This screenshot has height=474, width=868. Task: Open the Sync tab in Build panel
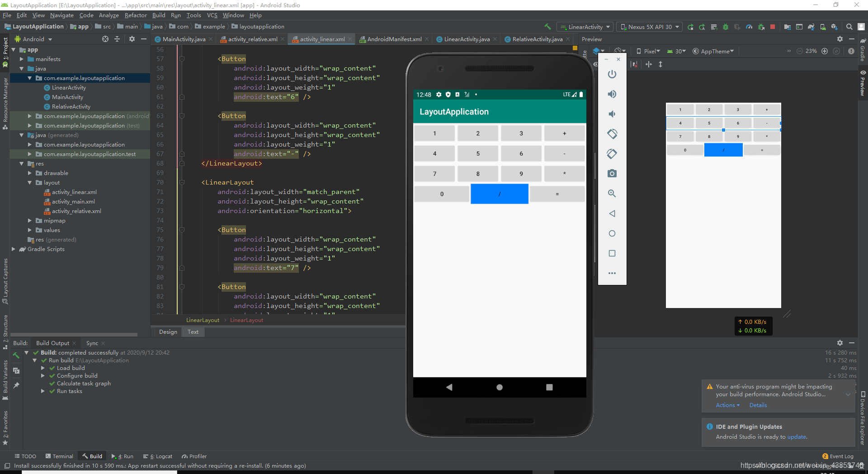pyautogui.click(x=92, y=343)
